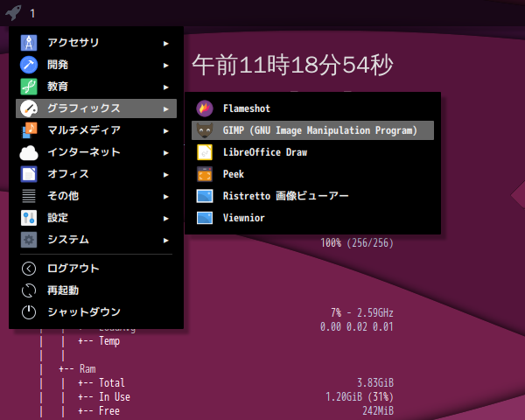Expand the オフィス submenu arrow
The width and height of the screenshot is (525, 420).
pyautogui.click(x=165, y=175)
